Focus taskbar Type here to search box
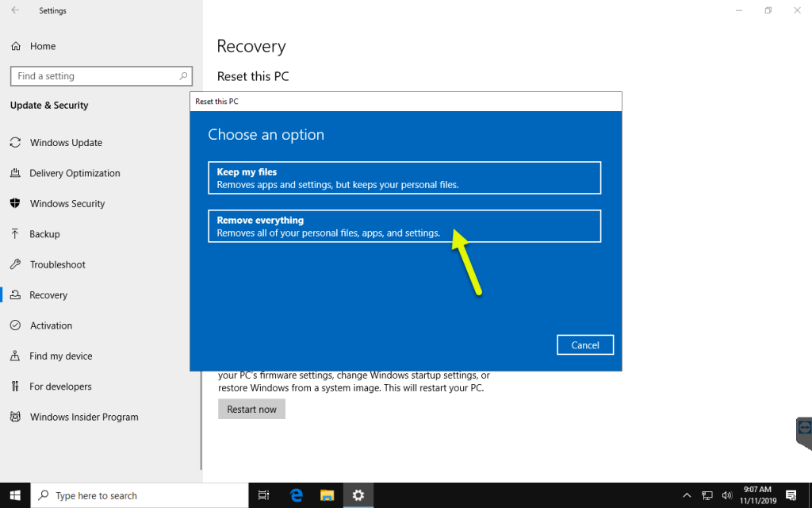Viewport: 812px width, 508px height. [x=140, y=495]
